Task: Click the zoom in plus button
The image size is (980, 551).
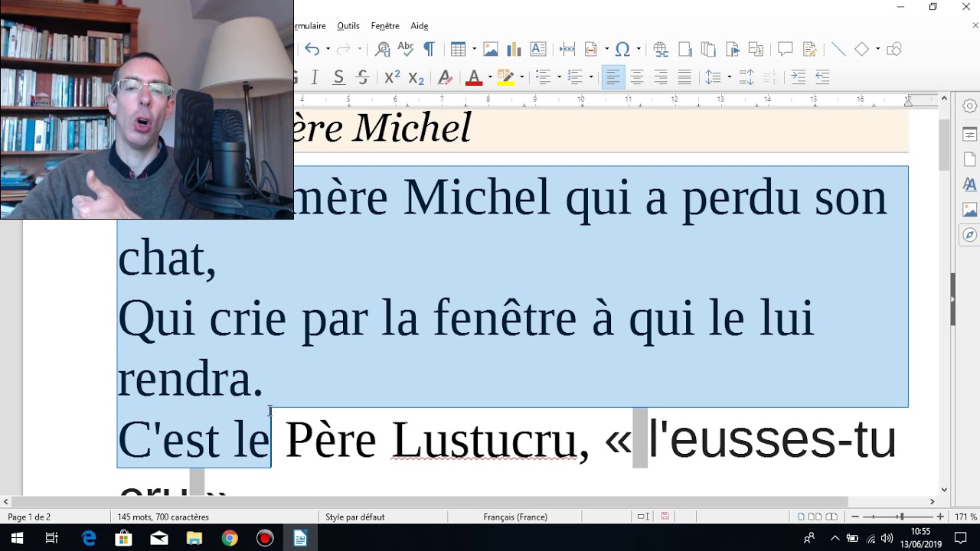Action: (x=940, y=517)
